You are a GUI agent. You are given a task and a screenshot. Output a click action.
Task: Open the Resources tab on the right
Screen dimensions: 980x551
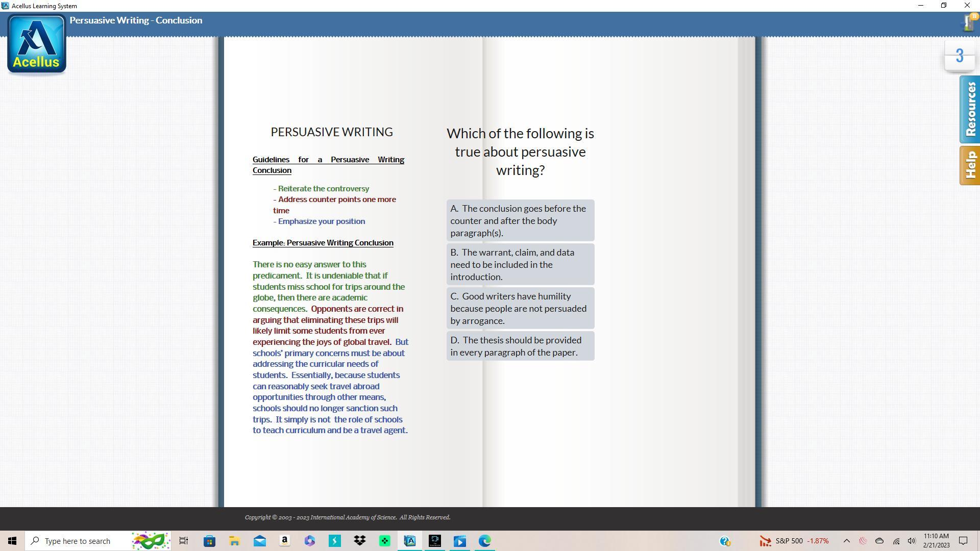969,109
